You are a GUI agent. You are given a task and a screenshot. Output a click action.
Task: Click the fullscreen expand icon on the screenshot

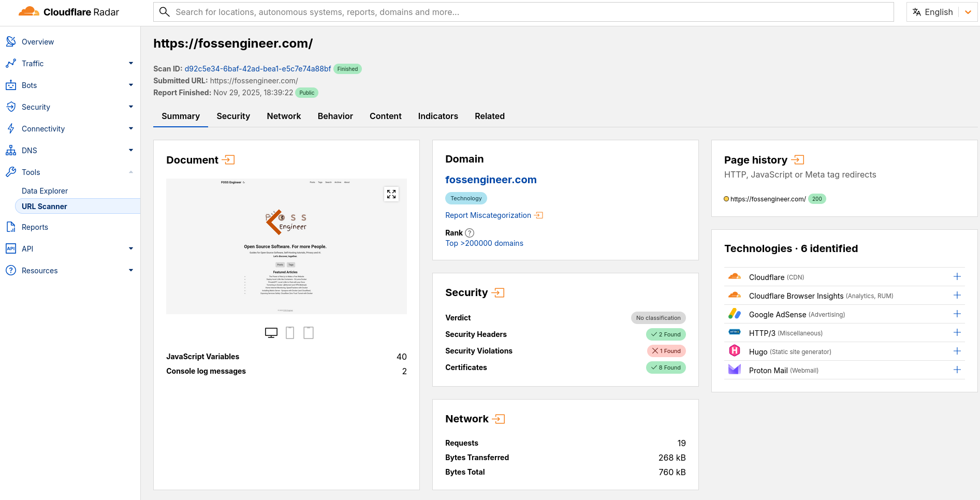(x=391, y=194)
